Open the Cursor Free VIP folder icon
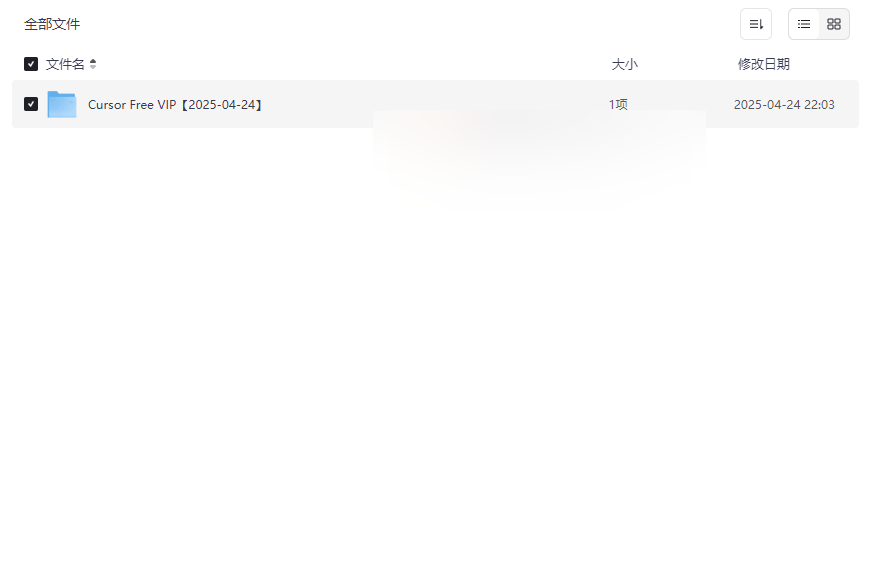This screenshot has width=874, height=583. point(62,104)
